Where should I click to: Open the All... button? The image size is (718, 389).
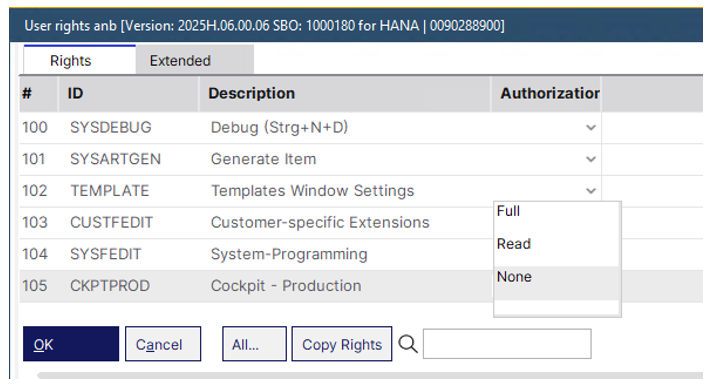click(255, 344)
